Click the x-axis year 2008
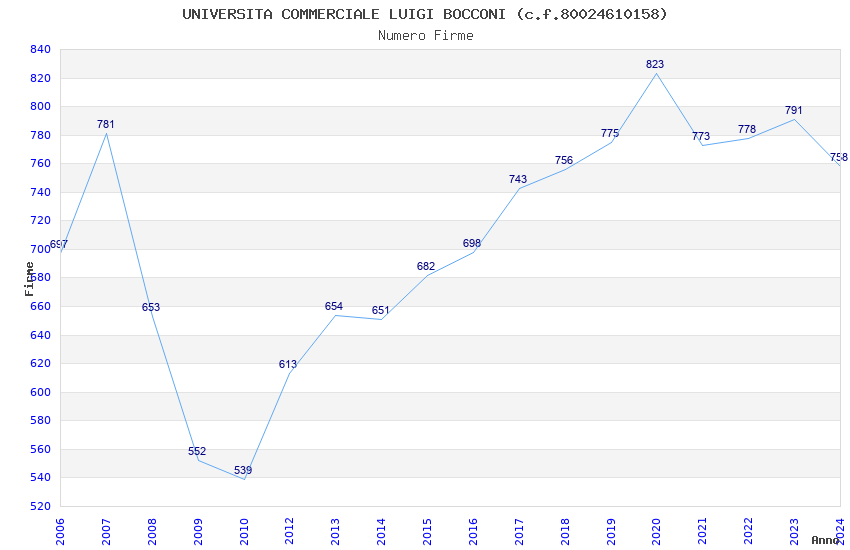The width and height of the screenshot is (850, 550). coord(152,531)
